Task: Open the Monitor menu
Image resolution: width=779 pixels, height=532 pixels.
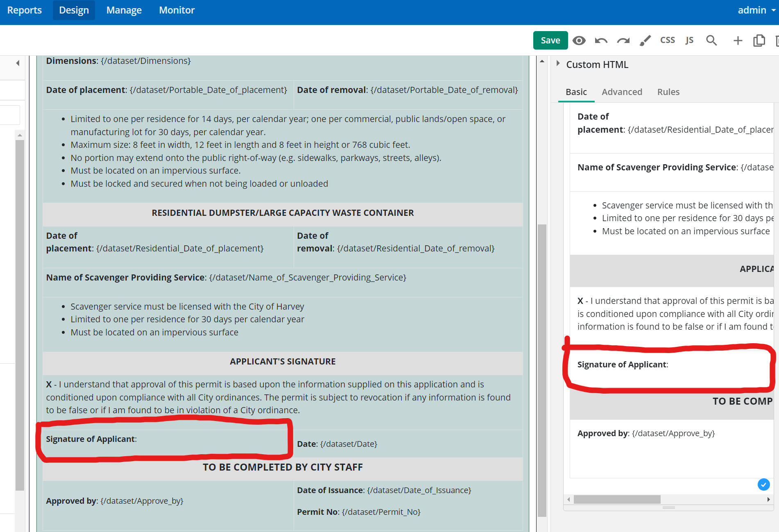Action: pos(177,10)
